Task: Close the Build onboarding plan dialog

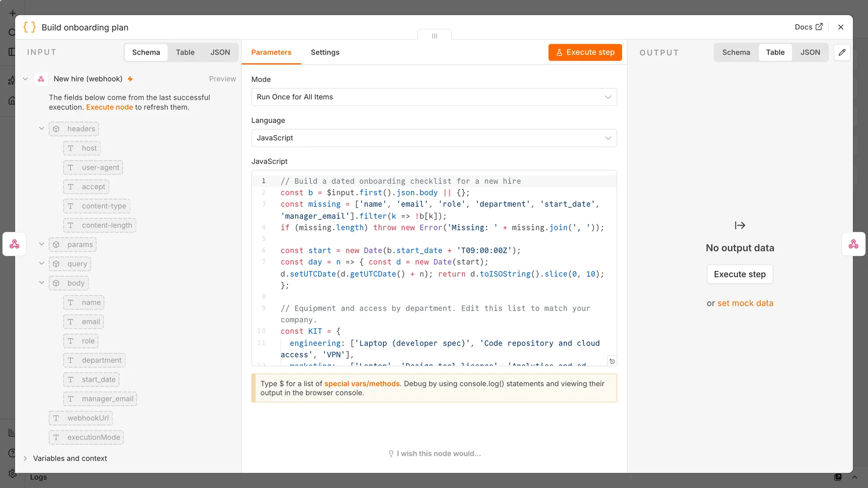Action: point(841,27)
